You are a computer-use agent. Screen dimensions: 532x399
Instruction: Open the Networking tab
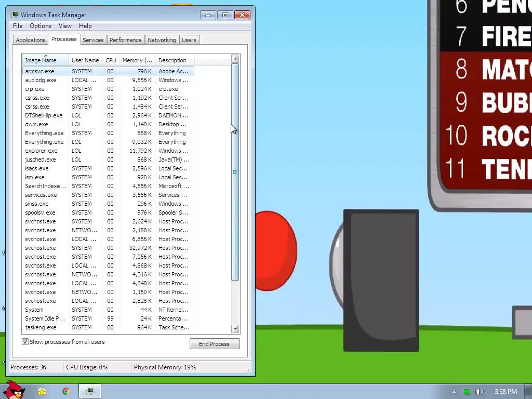[162, 39]
